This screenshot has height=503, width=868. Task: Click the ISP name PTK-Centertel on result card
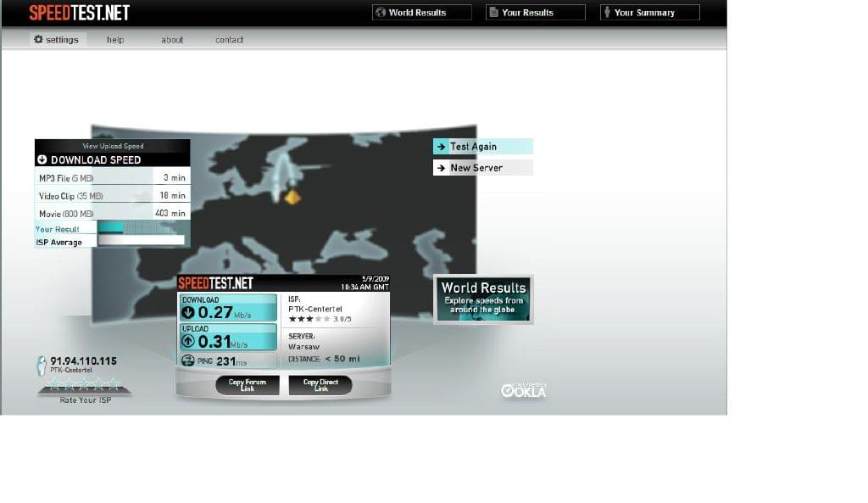[315, 309]
